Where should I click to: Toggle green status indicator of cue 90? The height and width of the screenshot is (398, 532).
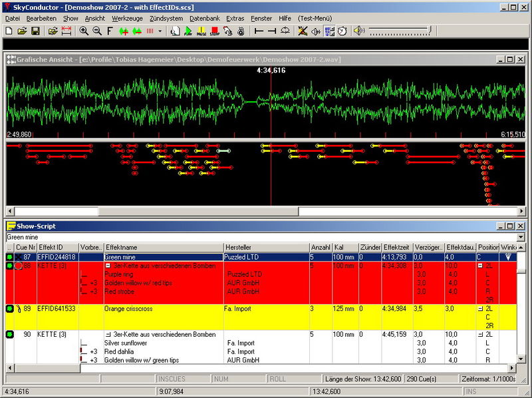click(10, 335)
